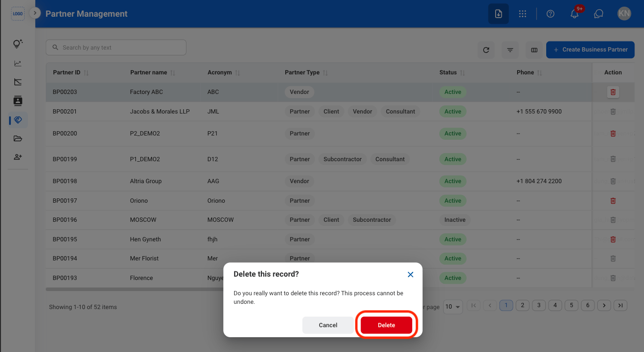Open the chat messages icon
The height and width of the screenshot is (352, 644).
599,14
